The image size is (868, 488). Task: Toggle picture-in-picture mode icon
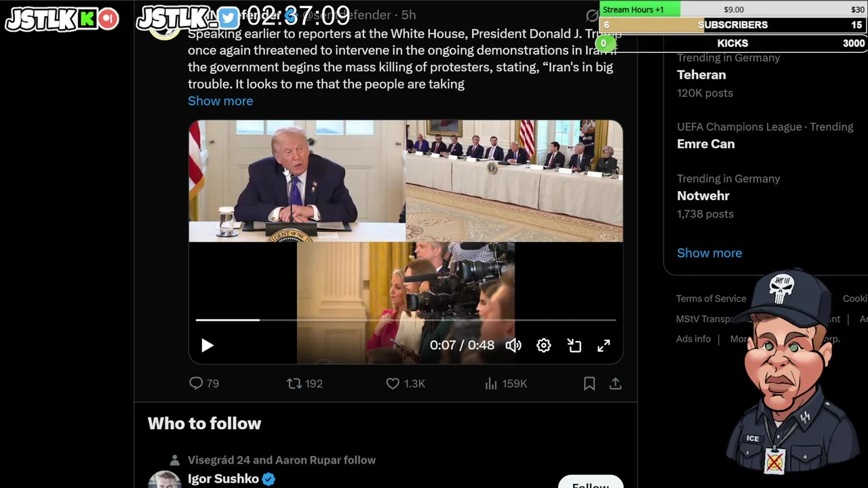click(x=574, y=346)
